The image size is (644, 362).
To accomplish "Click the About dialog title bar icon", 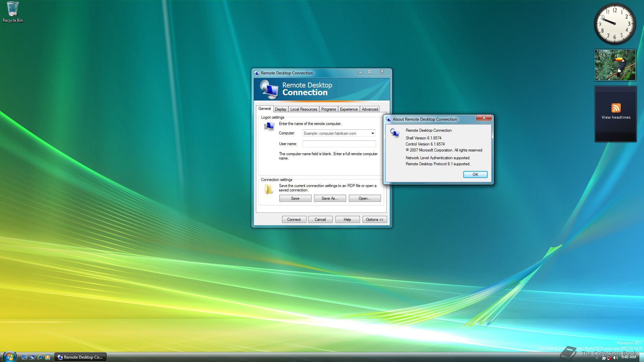I will pyautogui.click(x=388, y=119).
